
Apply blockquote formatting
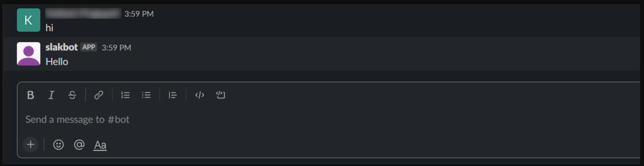tap(173, 95)
